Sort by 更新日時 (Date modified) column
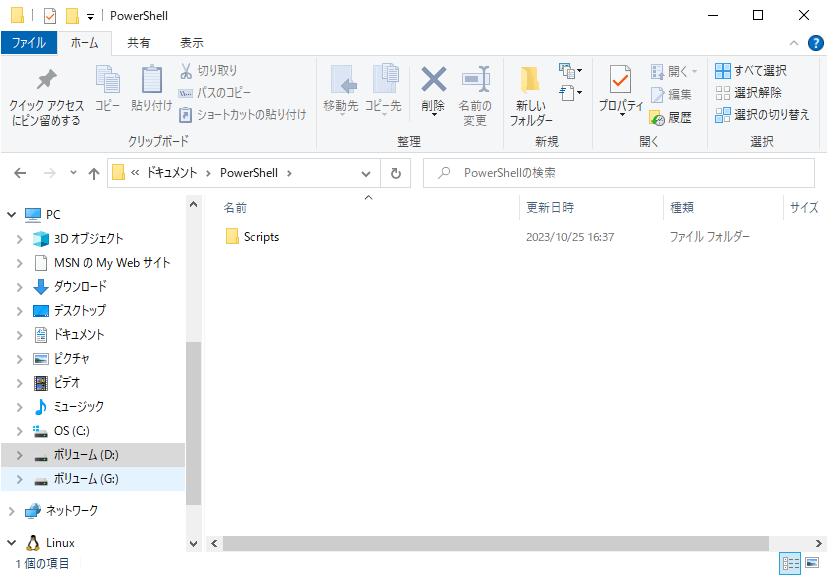Image resolution: width=828 pixels, height=576 pixels. click(x=550, y=207)
